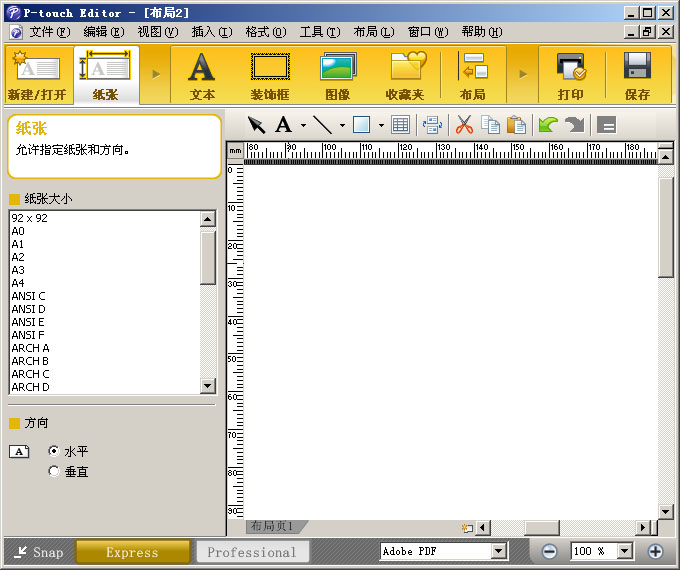Open the 编辑(E) menu

coord(104,32)
